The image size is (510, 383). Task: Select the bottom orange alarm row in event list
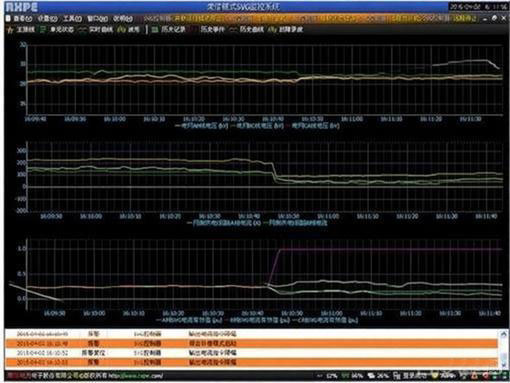click(251, 362)
